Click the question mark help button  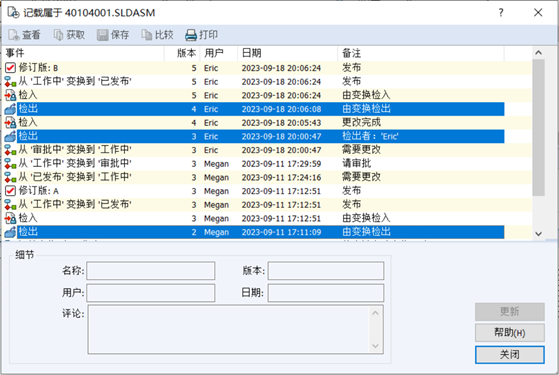501,13
